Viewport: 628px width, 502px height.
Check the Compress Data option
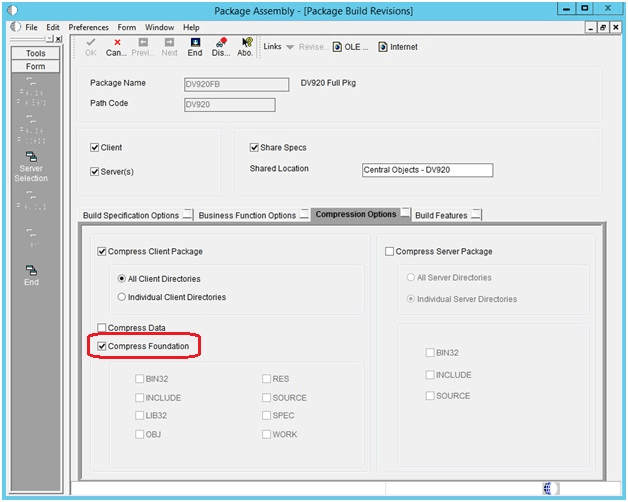point(102,327)
